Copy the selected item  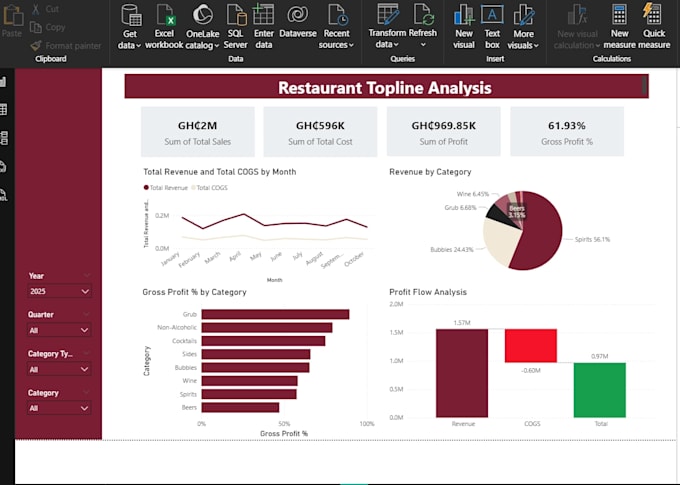point(48,27)
